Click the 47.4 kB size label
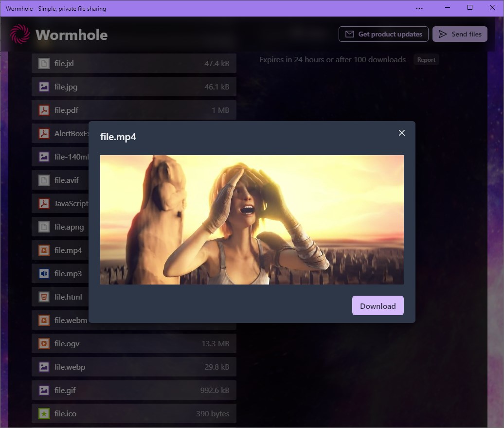504x428 pixels. (216, 64)
